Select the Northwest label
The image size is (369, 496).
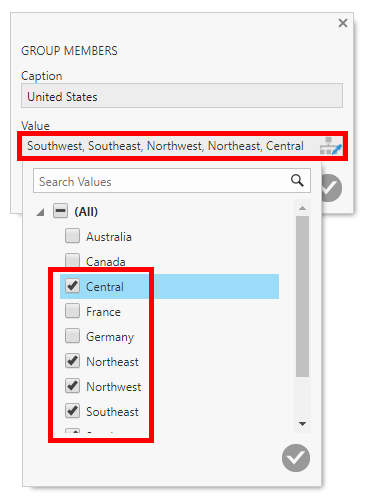point(114,387)
